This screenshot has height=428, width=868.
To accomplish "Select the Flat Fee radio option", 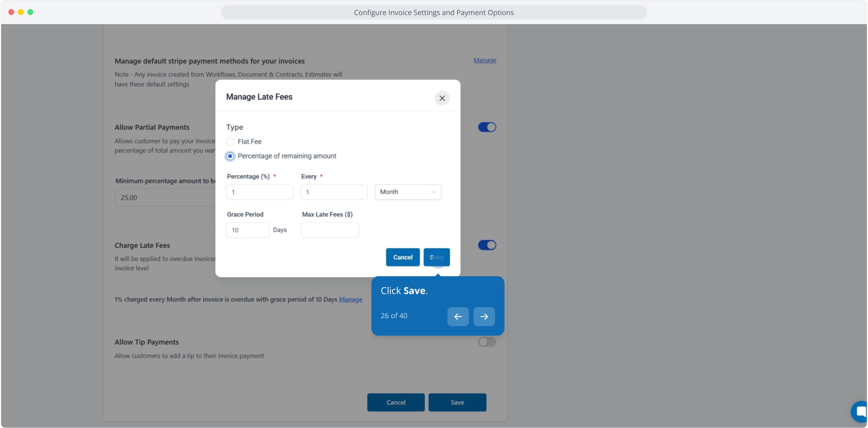I will 230,142.
